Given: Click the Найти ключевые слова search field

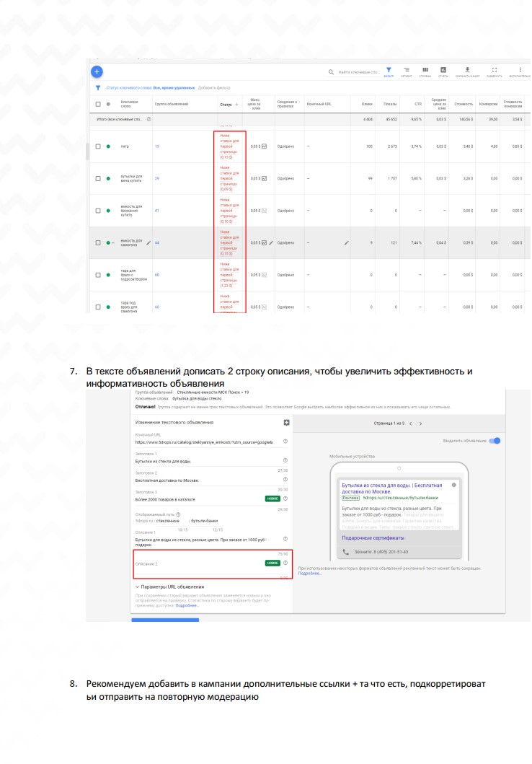Looking at the screenshot, I should point(359,72).
